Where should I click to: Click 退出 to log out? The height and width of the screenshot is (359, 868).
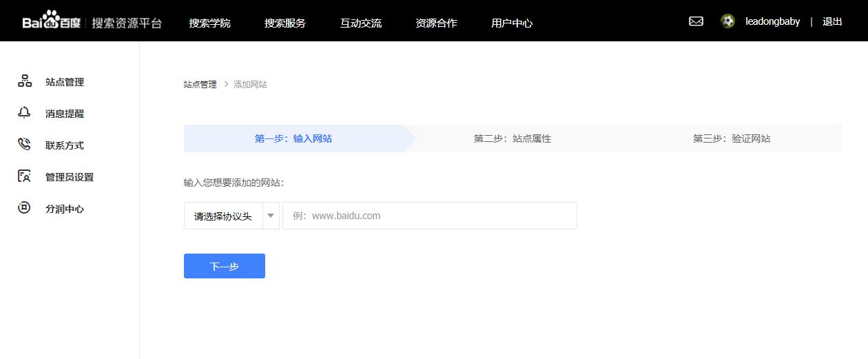(x=832, y=21)
